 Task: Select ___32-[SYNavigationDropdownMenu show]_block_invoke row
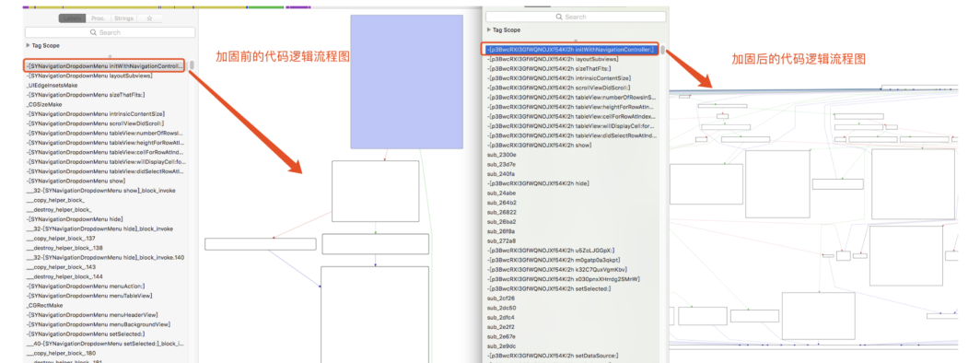click(100, 191)
